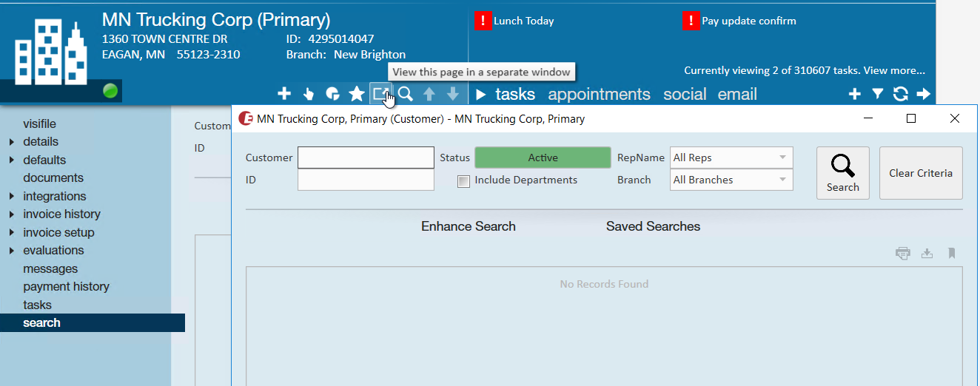Image resolution: width=980 pixels, height=386 pixels.
Task: Click the Search button with the magnifier
Action: coord(843,172)
